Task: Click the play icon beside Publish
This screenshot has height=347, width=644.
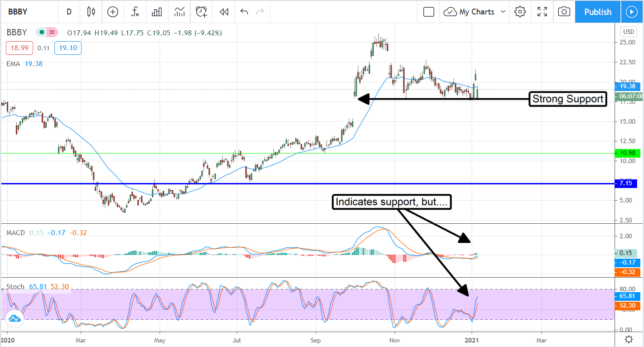Action: (x=631, y=12)
